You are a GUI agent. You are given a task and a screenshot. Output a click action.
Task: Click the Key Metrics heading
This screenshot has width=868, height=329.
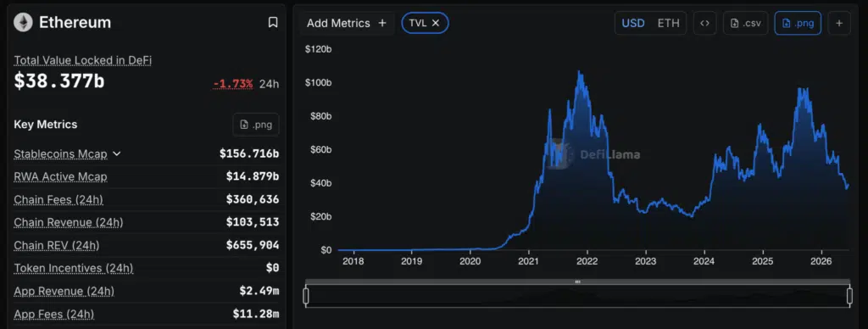coord(46,125)
